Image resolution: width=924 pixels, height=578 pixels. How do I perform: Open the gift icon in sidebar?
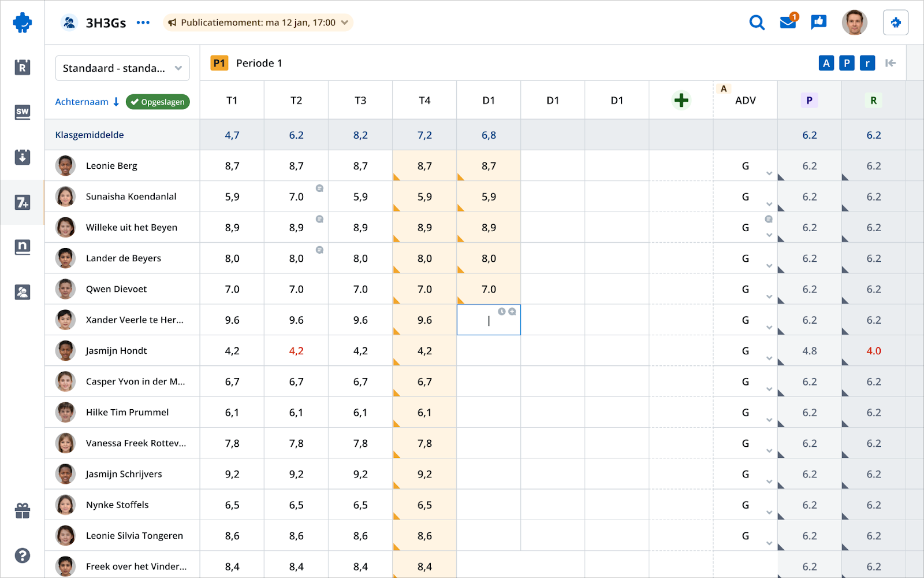(23, 511)
